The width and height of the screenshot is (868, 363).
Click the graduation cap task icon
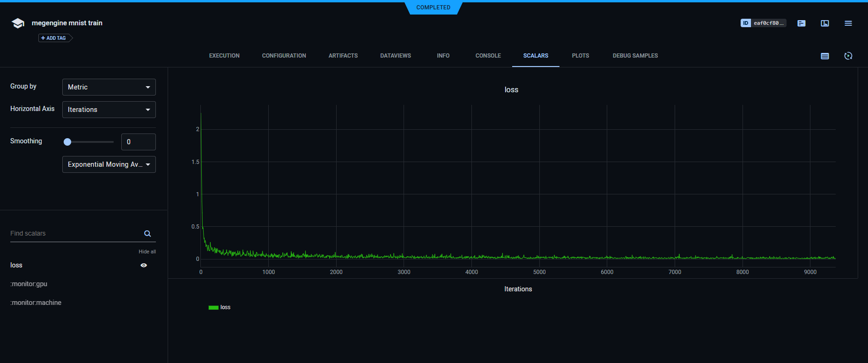tap(18, 23)
